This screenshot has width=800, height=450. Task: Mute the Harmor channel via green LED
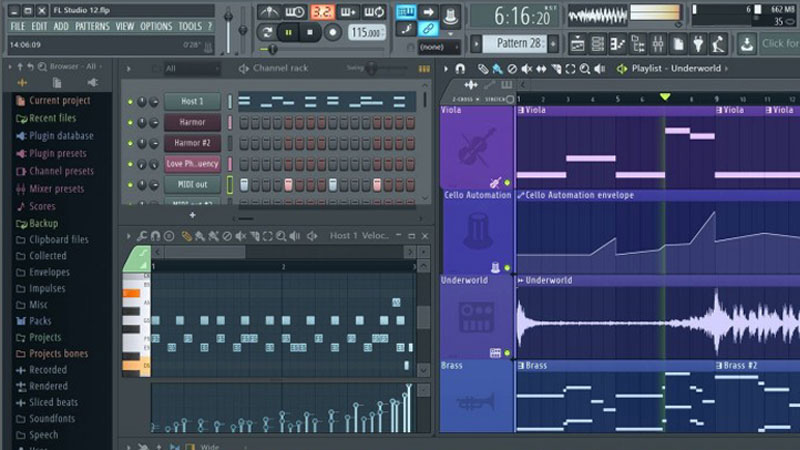[129, 122]
